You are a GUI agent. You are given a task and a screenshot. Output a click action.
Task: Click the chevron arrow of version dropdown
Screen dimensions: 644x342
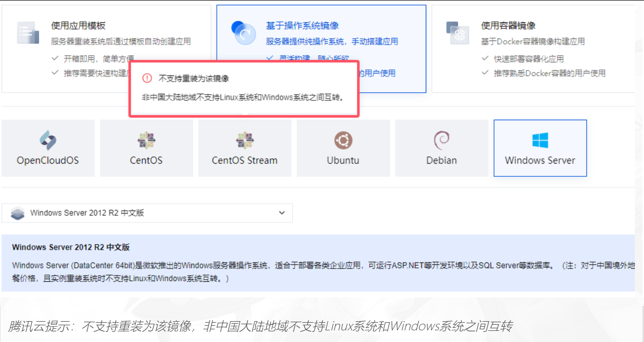click(x=282, y=213)
